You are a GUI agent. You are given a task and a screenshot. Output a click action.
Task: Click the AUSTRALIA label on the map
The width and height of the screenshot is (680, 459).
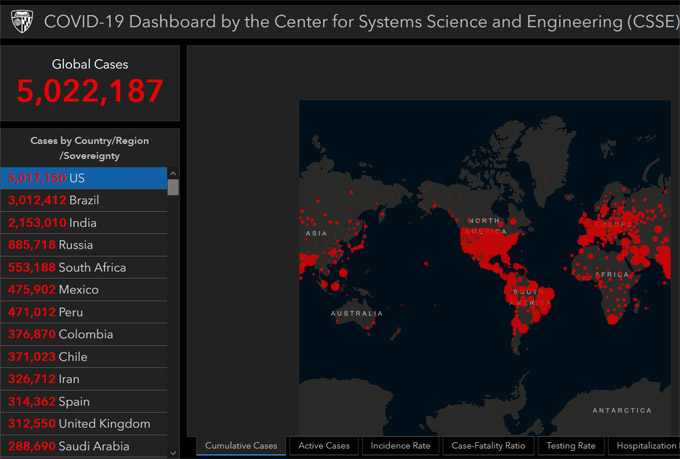tap(356, 313)
